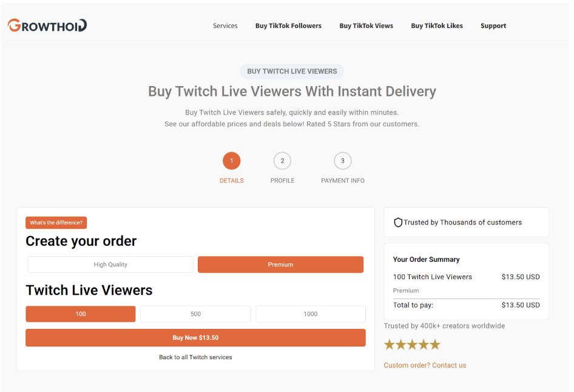Follow Back to all Twitch services link
The height and width of the screenshot is (392, 574).
click(195, 357)
